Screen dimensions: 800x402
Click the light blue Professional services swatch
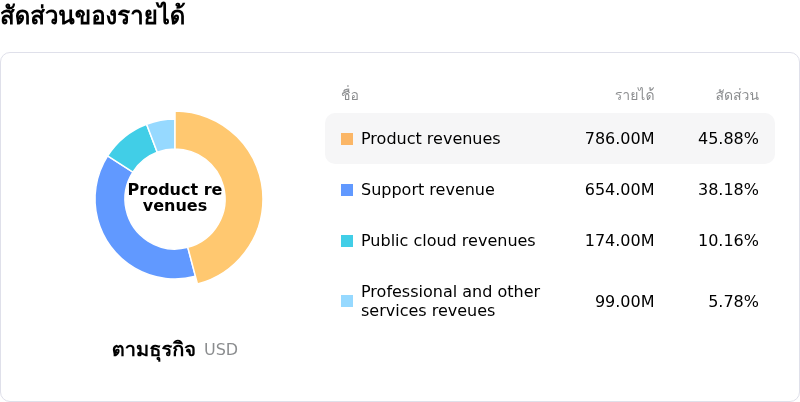click(x=347, y=301)
